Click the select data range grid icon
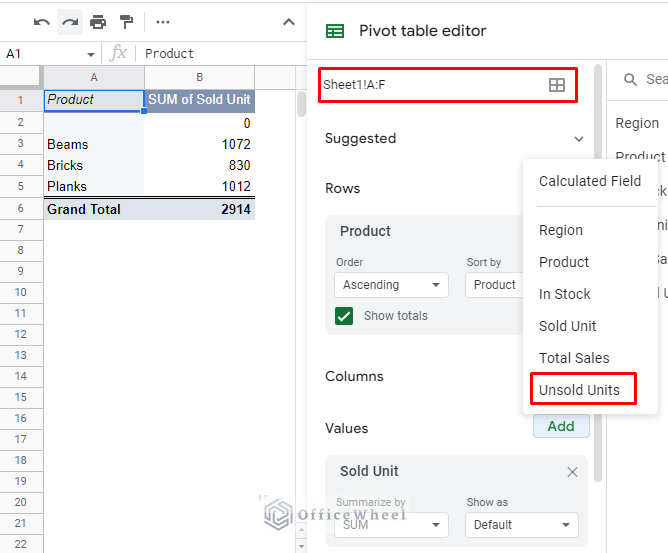This screenshot has height=553, width=668. [x=557, y=85]
